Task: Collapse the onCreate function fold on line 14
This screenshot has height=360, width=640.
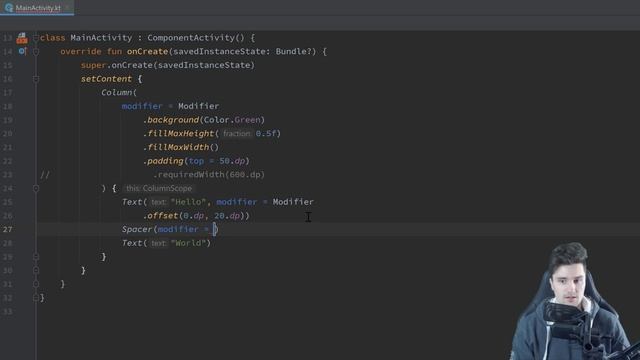Action: click(36, 52)
